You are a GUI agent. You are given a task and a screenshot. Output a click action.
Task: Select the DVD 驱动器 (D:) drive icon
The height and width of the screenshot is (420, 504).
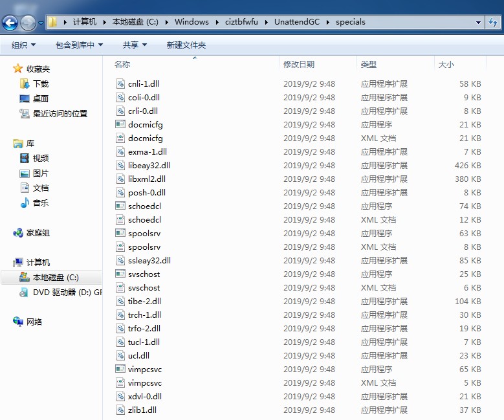[x=23, y=293]
